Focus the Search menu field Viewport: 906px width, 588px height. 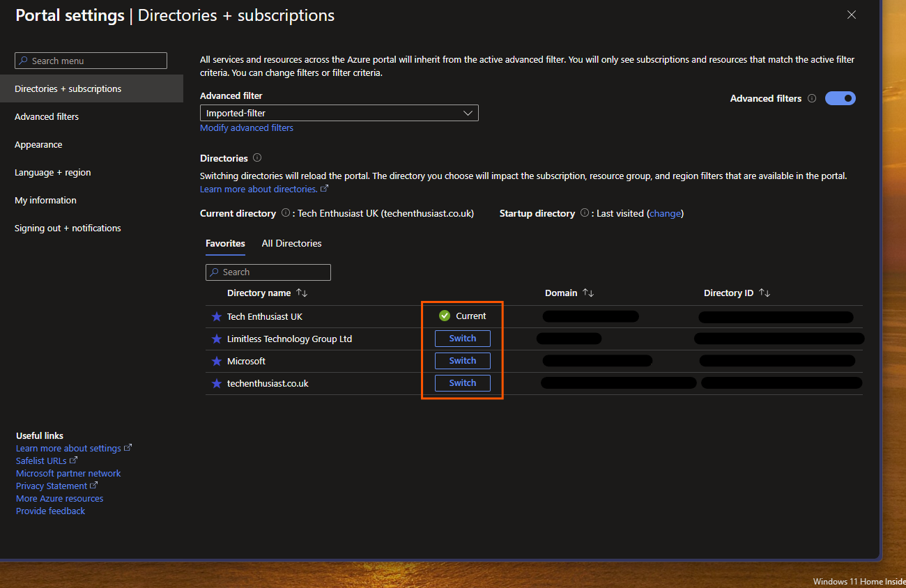click(91, 61)
